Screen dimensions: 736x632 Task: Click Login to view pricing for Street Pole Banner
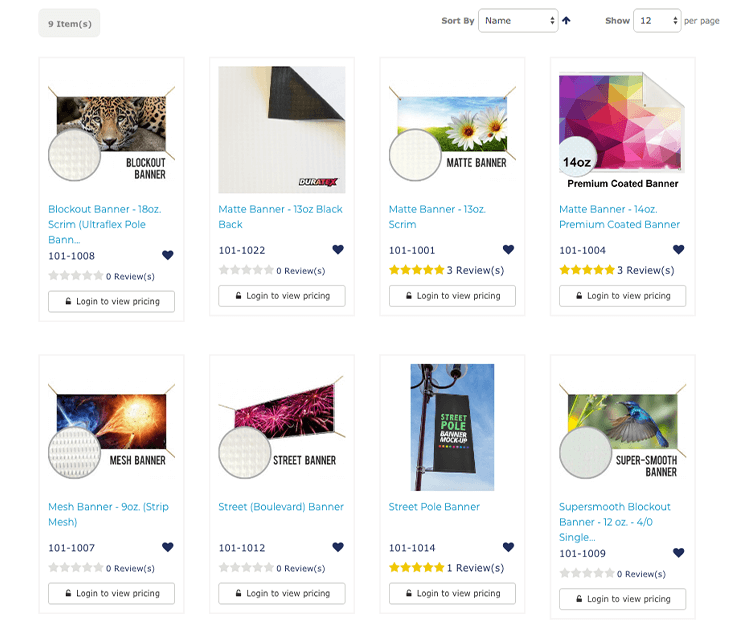coord(452,593)
